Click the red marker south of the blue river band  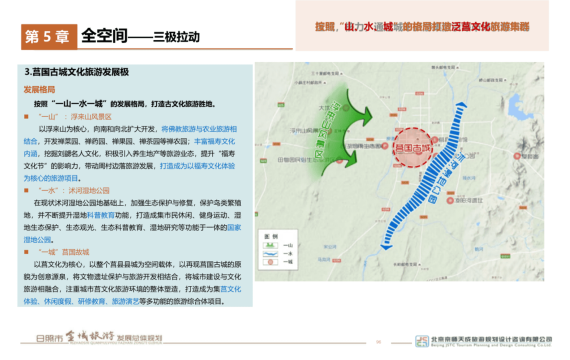(450, 200)
